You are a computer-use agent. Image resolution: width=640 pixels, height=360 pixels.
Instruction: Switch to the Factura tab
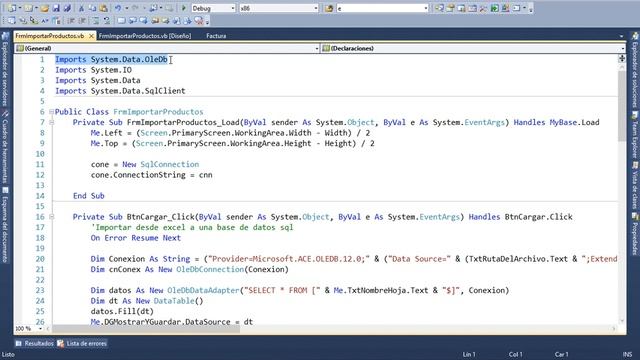216,36
